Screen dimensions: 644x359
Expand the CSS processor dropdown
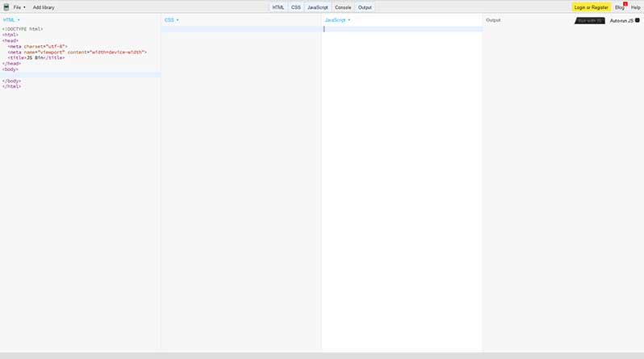[171, 19]
